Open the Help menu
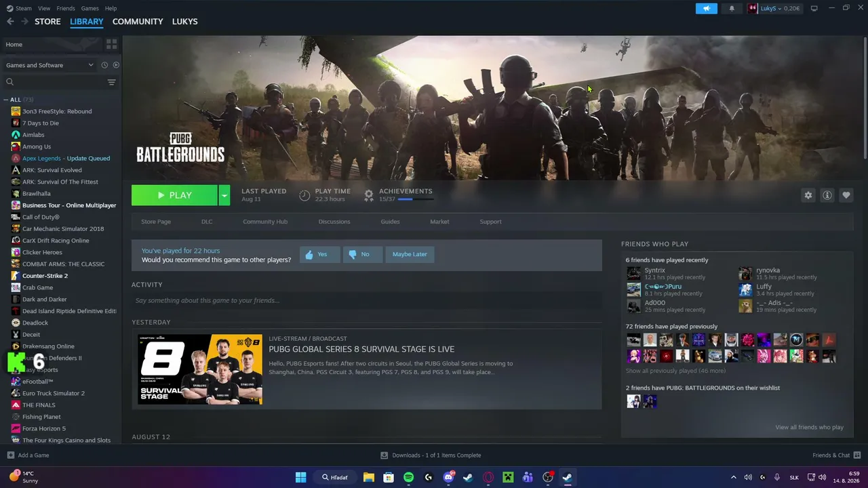 click(111, 8)
